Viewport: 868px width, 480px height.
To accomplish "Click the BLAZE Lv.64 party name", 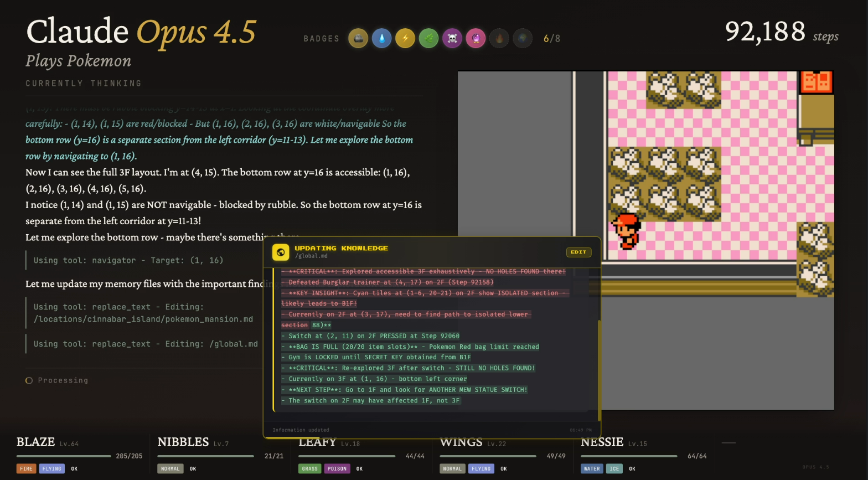I will click(x=48, y=442).
